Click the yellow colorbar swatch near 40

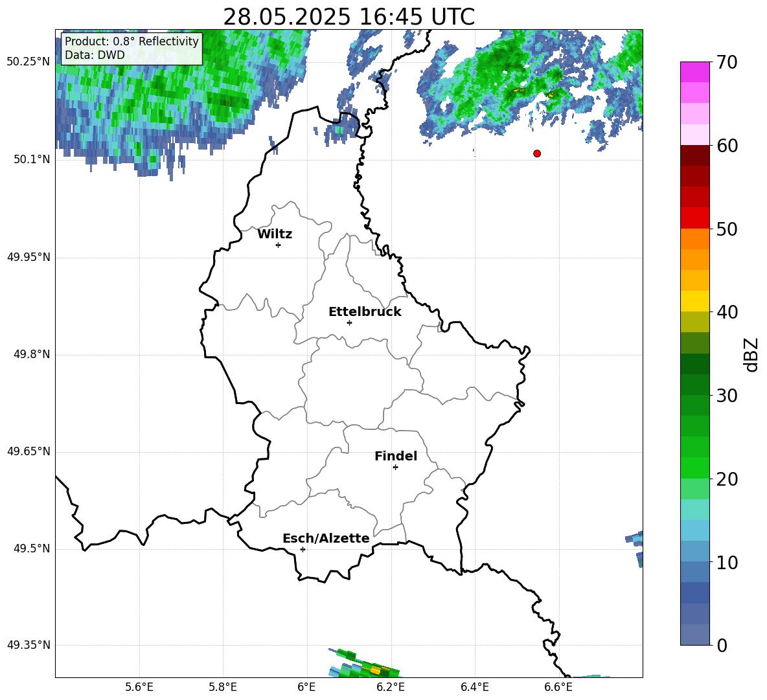pos(694,301)
